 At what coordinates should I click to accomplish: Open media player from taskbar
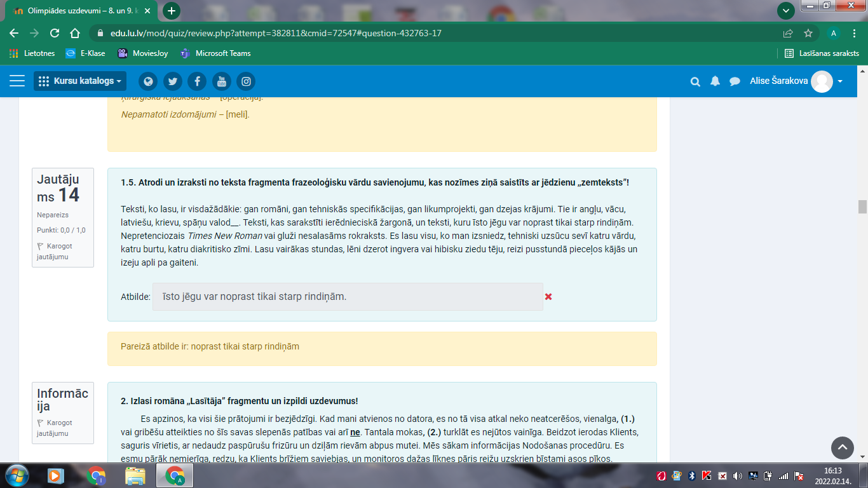[56, 475]
